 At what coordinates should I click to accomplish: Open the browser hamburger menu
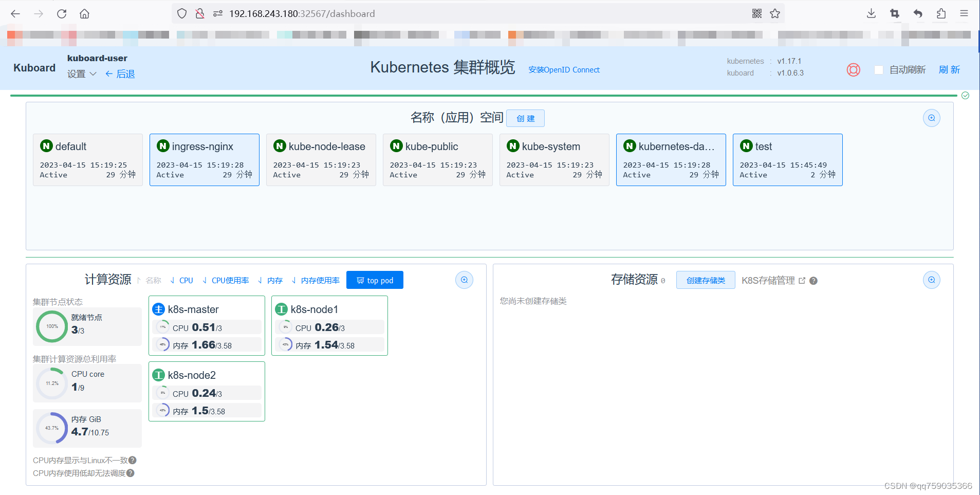[x=964, y=14]
